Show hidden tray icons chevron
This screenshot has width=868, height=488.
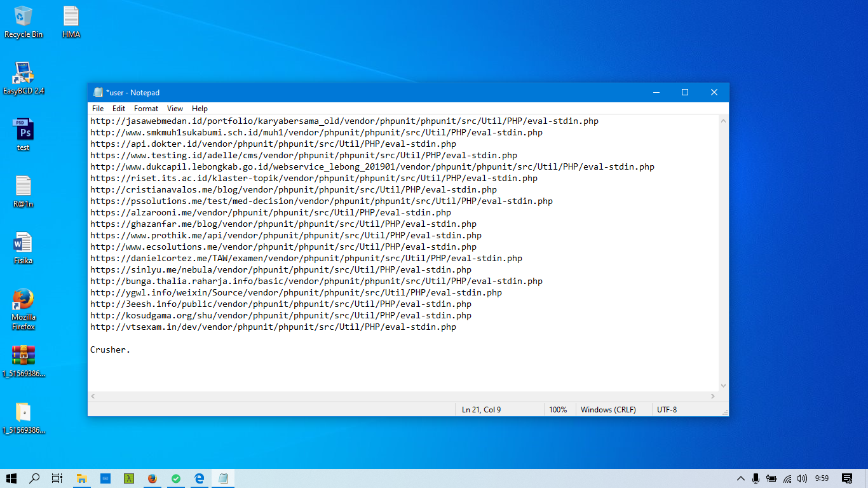741,478
